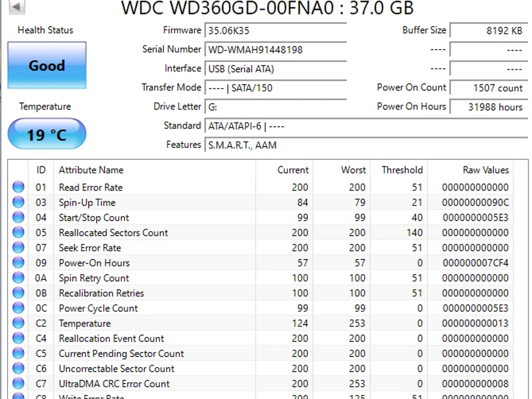This screenshot has height=399, width=532.
Task: Click the status icon for Power-On Hours
Action: click(x=18, y=262)
